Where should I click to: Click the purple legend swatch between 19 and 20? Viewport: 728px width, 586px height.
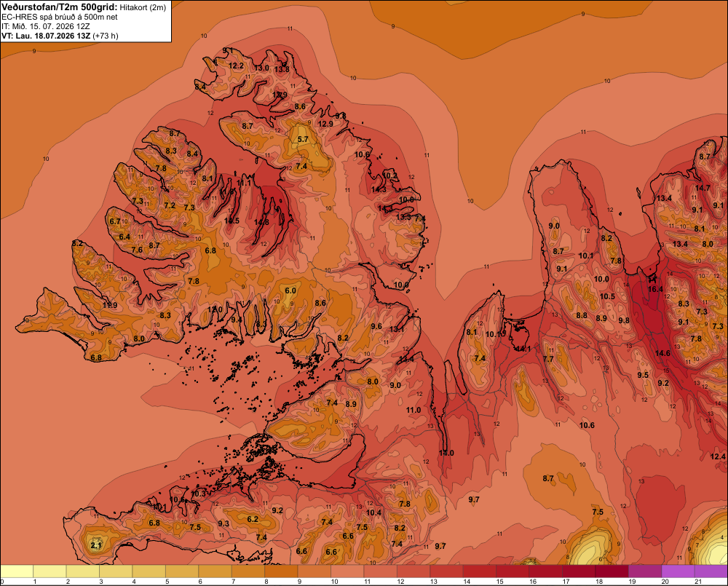point(645,571)
